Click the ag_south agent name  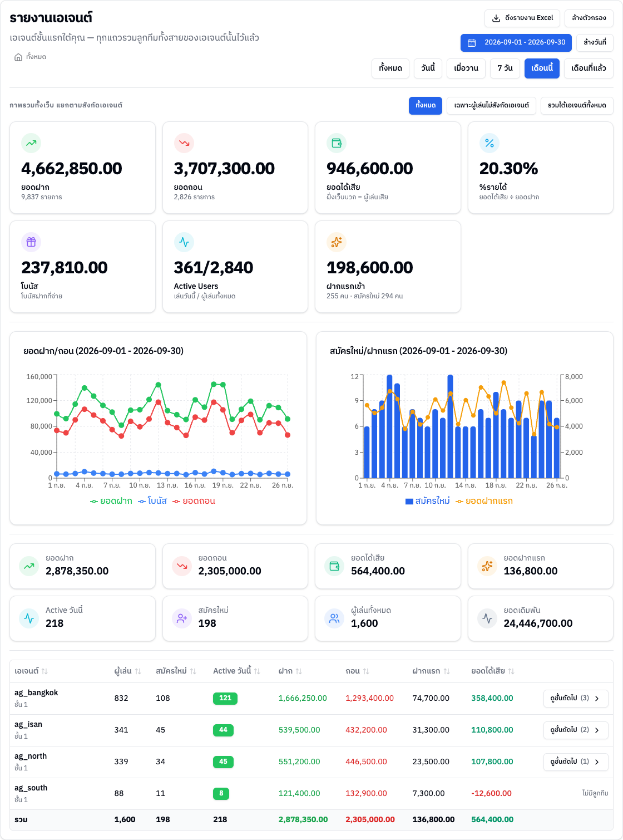(31, 788)
